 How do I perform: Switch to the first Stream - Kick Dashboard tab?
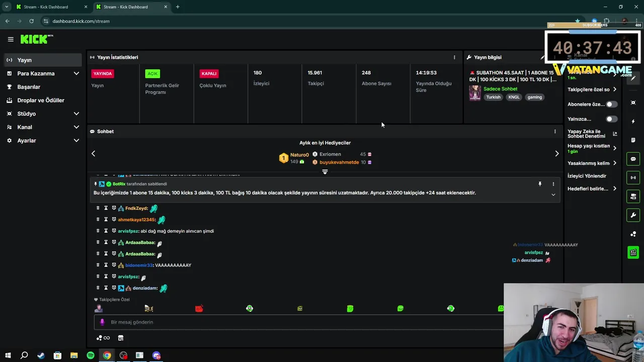coord(50,7)
